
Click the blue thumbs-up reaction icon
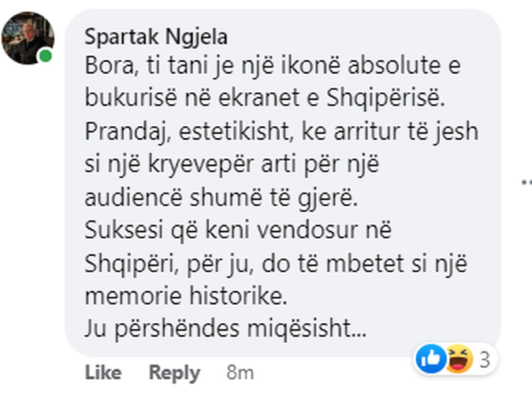tap(430, 360)
